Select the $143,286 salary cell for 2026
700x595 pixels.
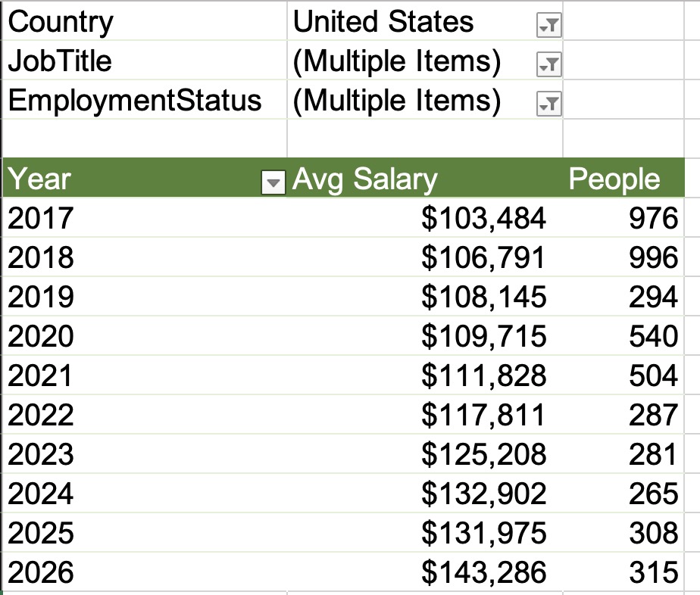coord(483,573)
